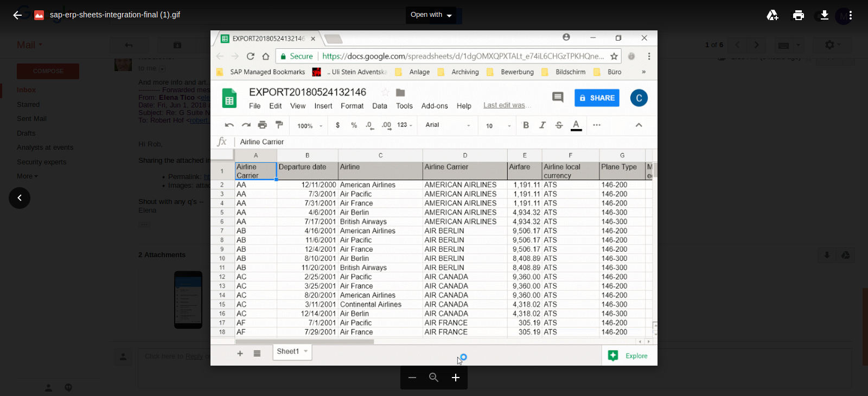Decrease decimal places in the toolbar
The height and width of the screenshot is (396, 868).
(369, 125)
